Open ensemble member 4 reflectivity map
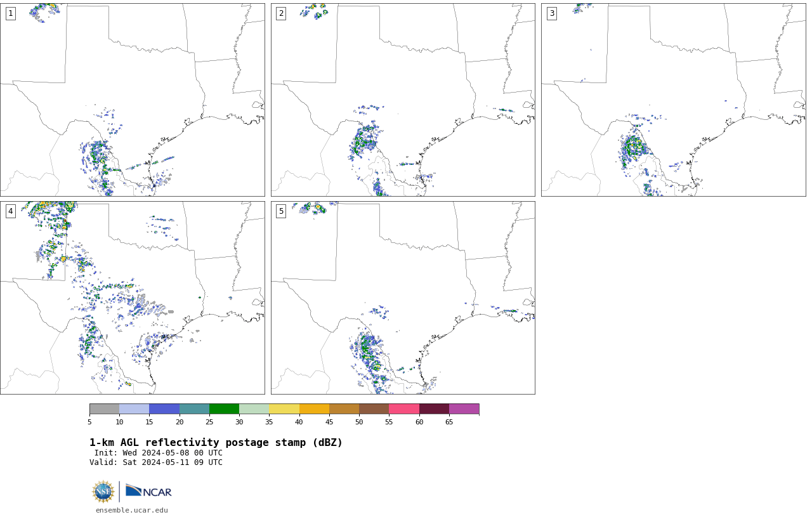This screenshot has width=812, height=517. 132,298
